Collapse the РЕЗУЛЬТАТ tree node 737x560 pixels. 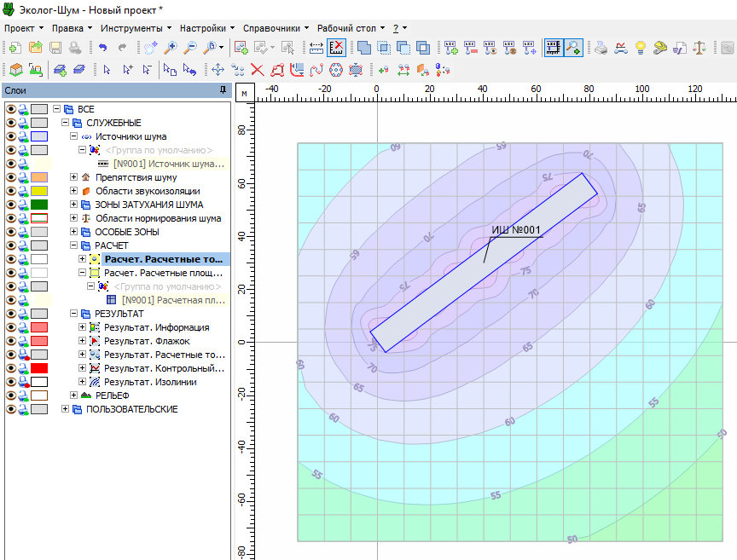[x=74, y=314]
